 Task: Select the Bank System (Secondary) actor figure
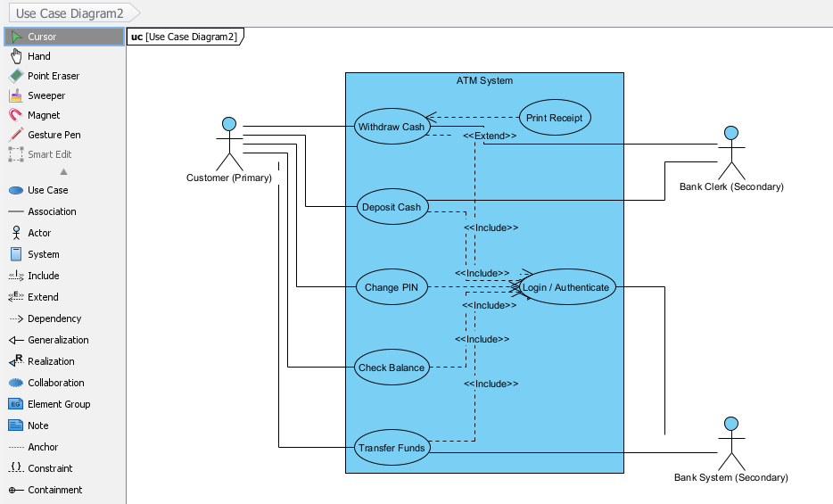click(731, 443)
